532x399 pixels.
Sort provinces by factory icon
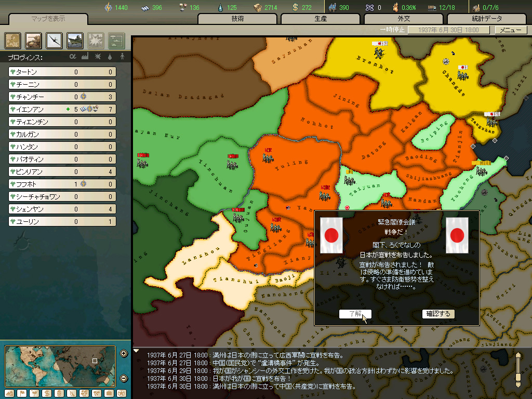pos(85,56)
